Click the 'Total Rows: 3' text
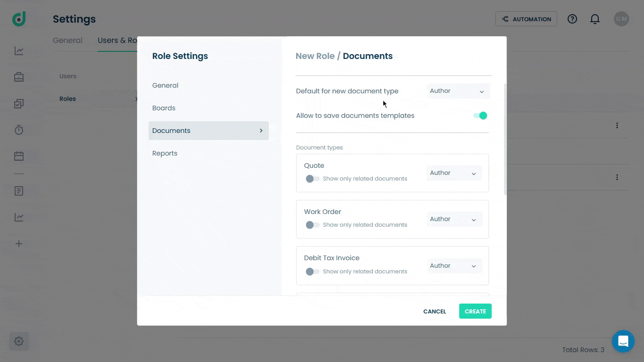 (583, 350)
